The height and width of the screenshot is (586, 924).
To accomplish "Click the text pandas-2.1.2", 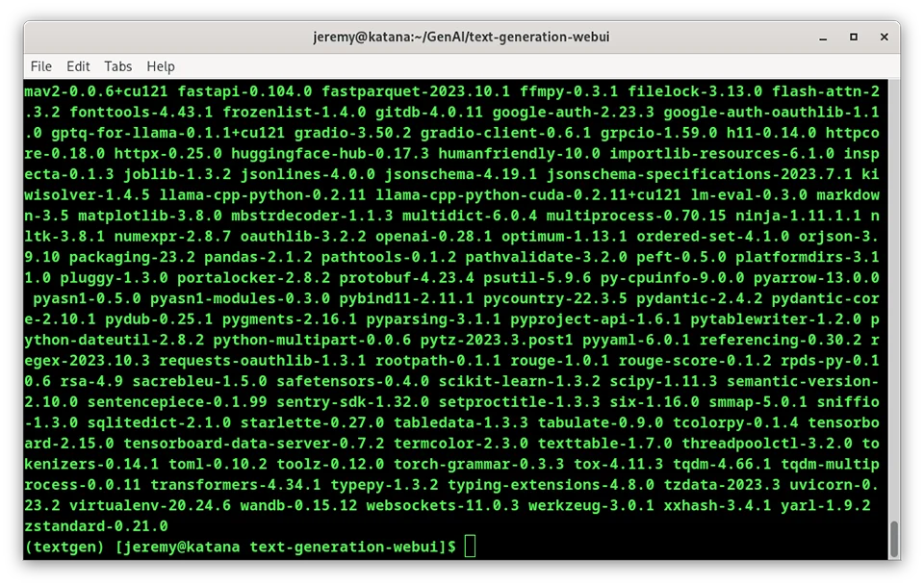I will 258,257.
